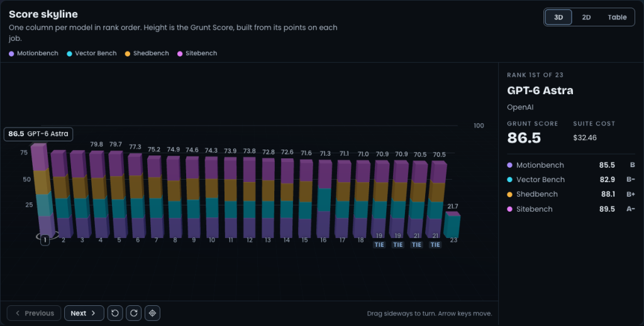The width and height of the screenshot is (644, 326).
Task: Click the Shedbench row in details panel
Action: click(x=571, y=194)
